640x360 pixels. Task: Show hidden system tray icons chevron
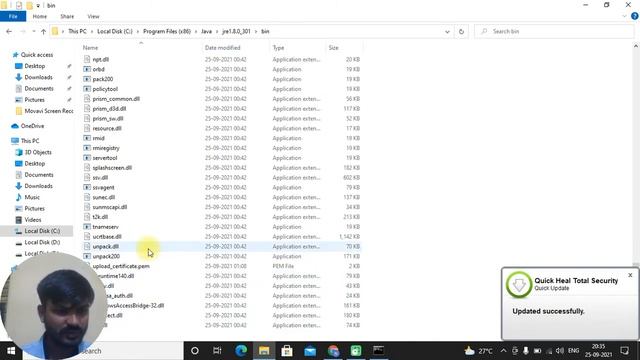(x=503, y=351)
